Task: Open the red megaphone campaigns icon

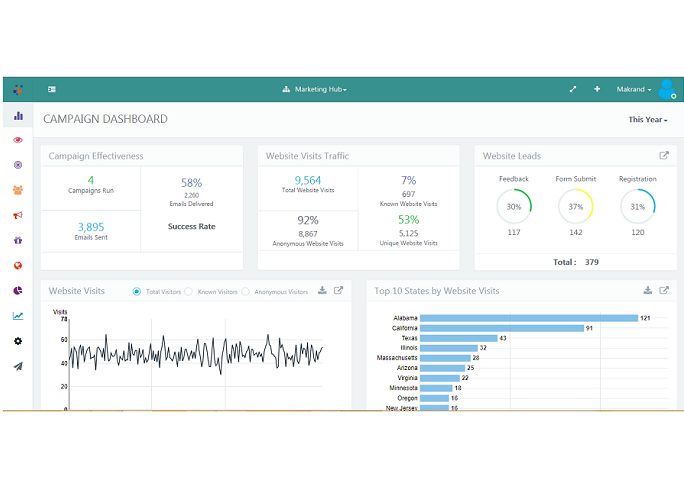Action: click(18, 215)
